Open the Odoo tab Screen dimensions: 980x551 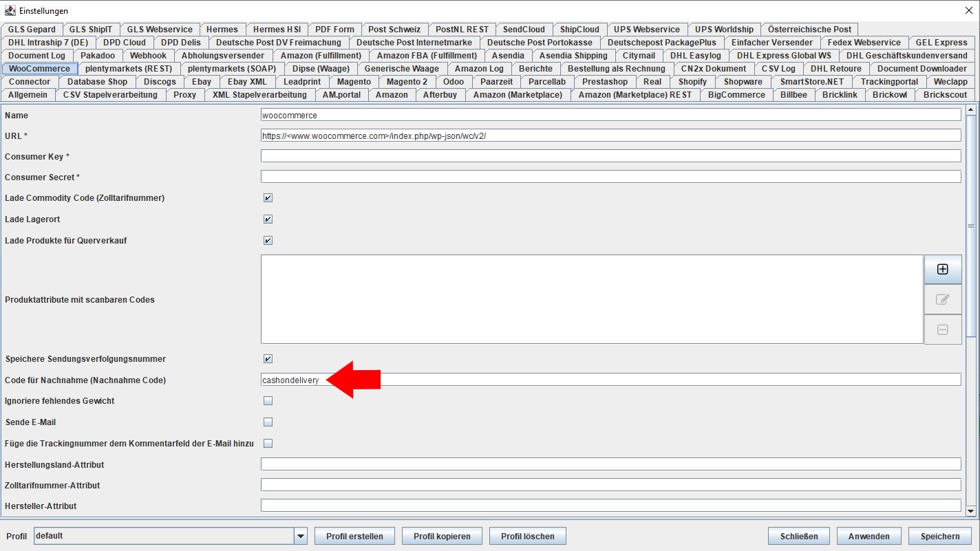pos(454,82)
